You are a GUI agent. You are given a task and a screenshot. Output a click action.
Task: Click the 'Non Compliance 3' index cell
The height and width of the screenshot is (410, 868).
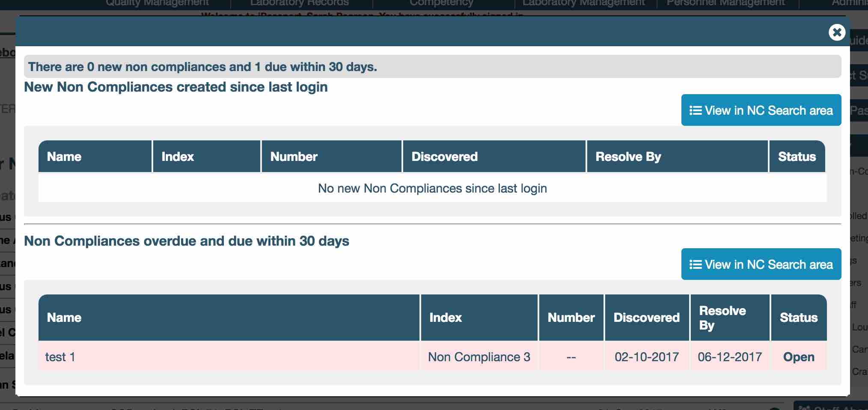pos(479,357)
